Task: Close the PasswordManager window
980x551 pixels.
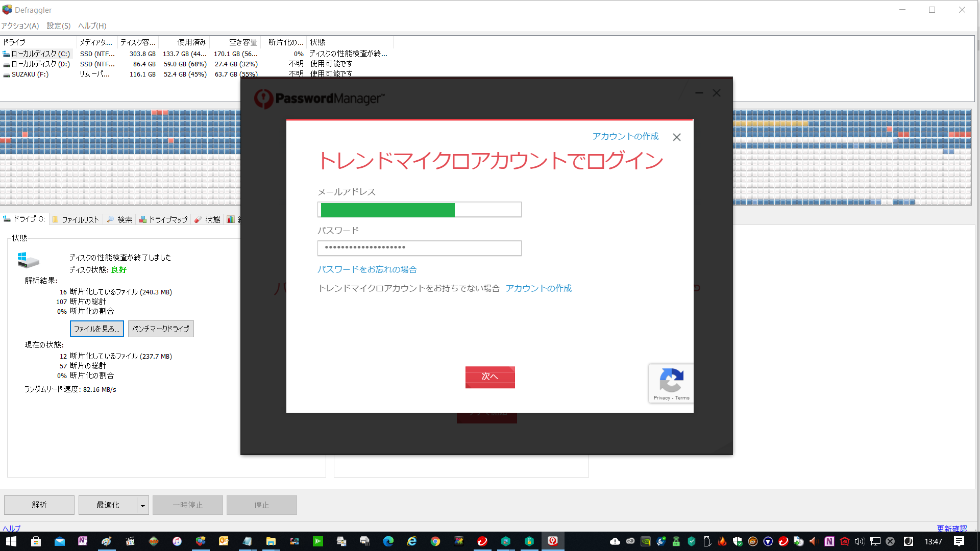Action: (717, 93)
